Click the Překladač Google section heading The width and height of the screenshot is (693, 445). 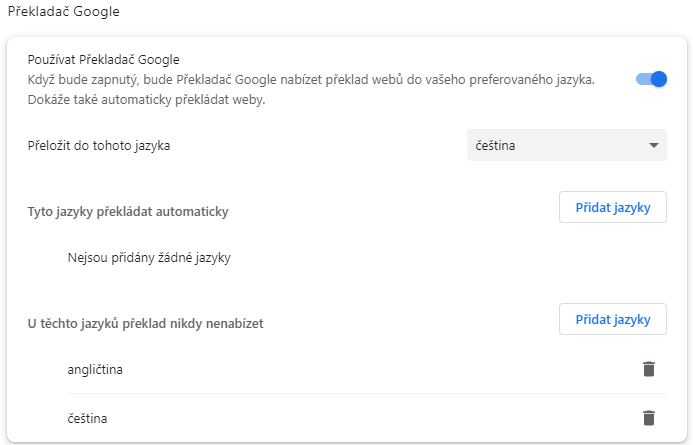click(64, 11)
